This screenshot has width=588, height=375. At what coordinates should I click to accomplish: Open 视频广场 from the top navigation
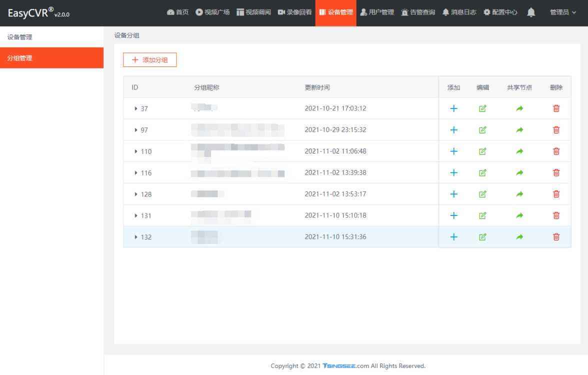(x=212, y=12)
